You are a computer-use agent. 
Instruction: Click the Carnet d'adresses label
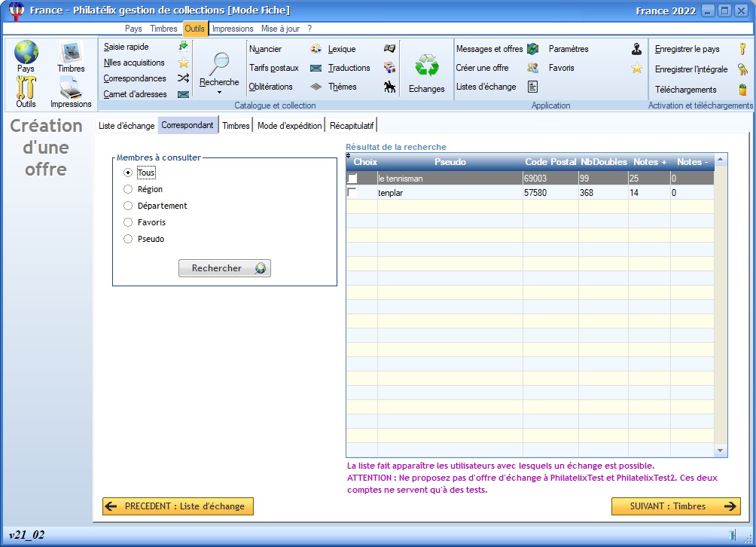coord(135,94)
